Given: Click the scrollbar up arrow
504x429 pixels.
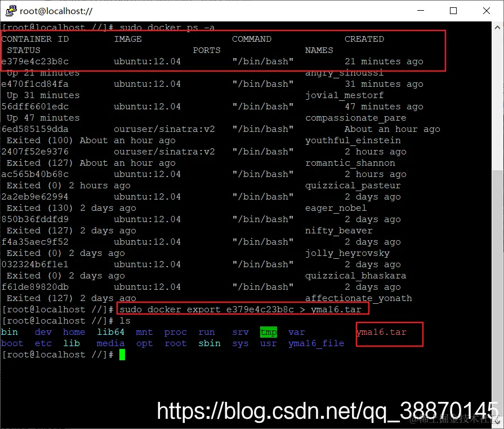Looking at the screenshot, I should 497,28.
